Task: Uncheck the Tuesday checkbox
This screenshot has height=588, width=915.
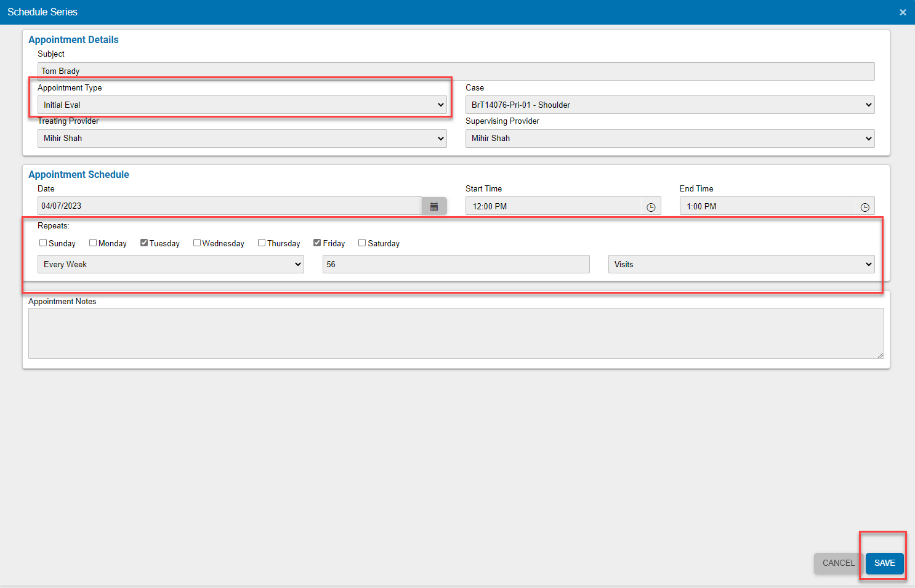Action: (x=143, y=243)
